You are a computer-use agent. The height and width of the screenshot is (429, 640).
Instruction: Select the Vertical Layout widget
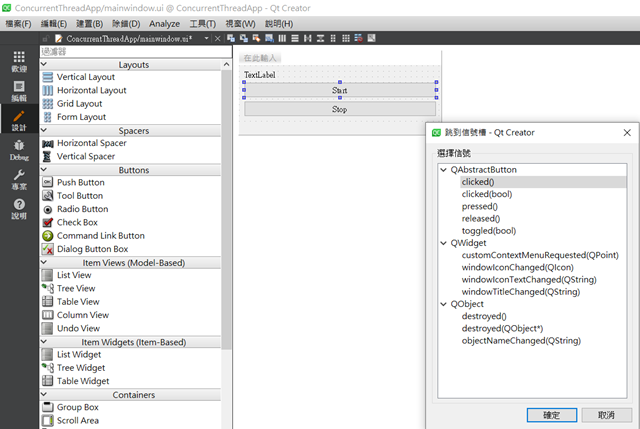point(86,77)
